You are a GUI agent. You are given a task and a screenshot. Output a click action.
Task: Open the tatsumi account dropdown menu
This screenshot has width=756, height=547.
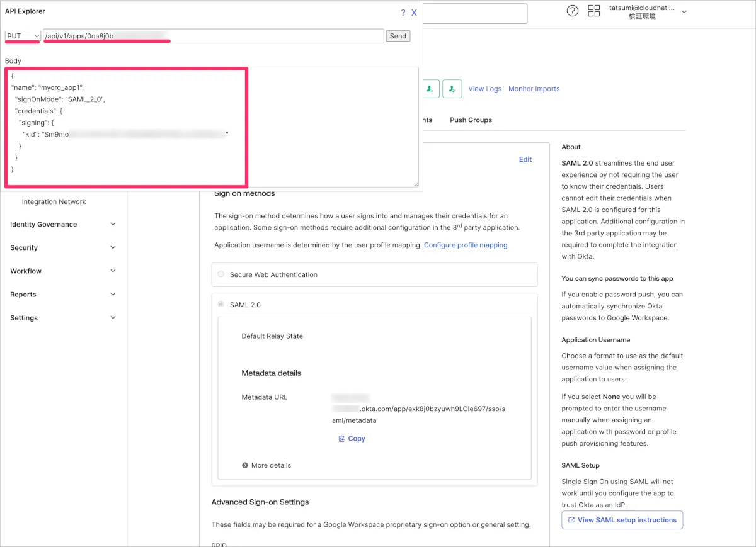(684, 11)
